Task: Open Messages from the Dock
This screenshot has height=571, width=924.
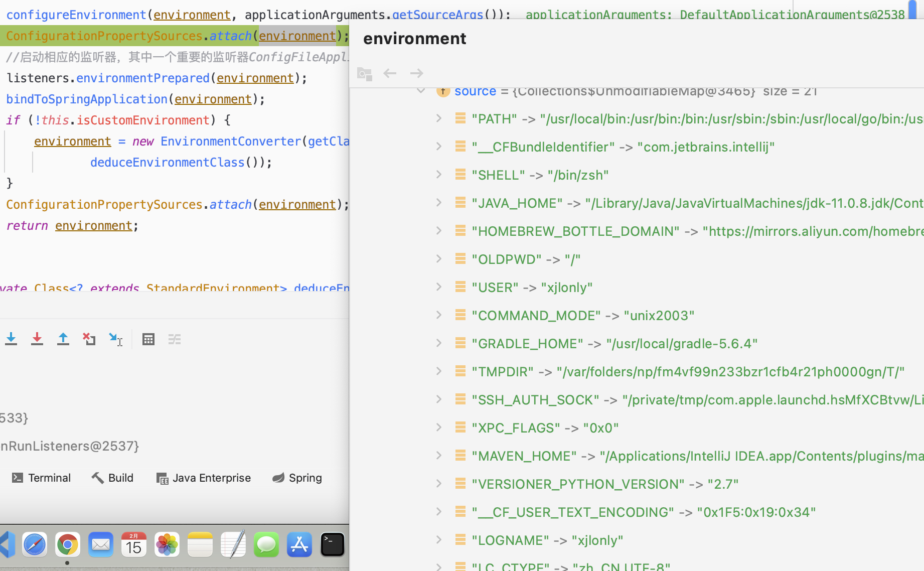Action: click(x=266, y=544)
